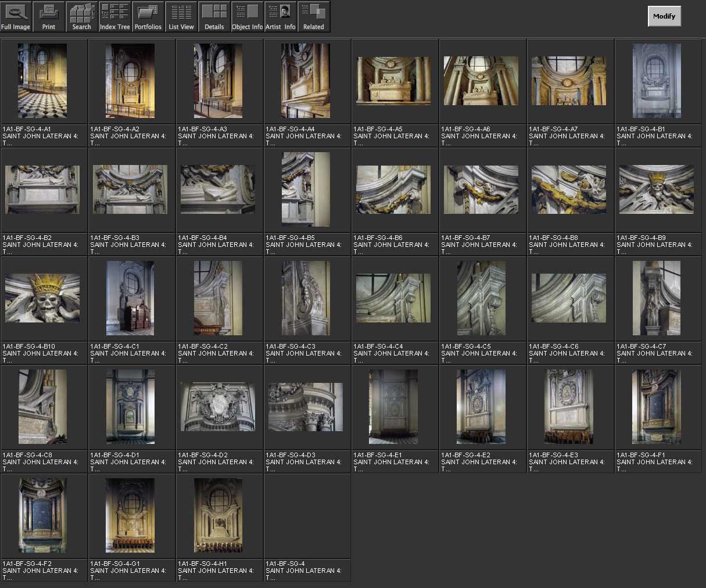Select thumbnail 1A1-BF-SG-4-A2
The image size is (706, 588).
point(130,81)
